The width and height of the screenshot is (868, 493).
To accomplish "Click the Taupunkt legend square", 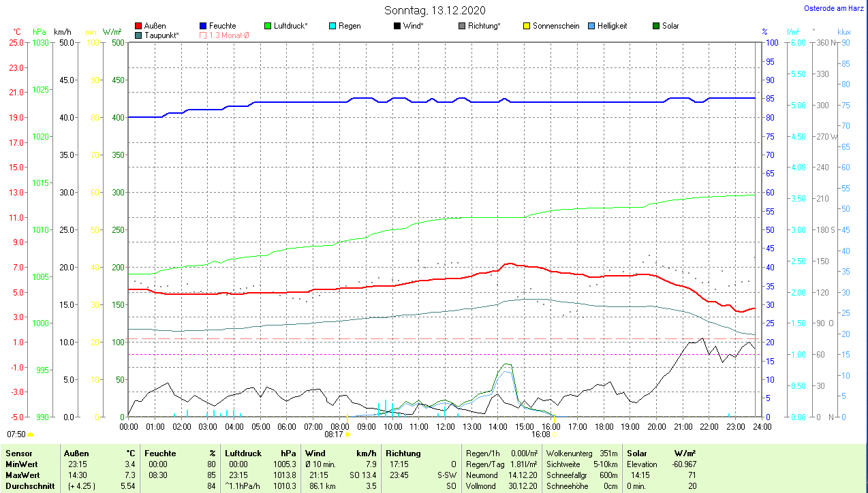I will [x=138, y=35].
